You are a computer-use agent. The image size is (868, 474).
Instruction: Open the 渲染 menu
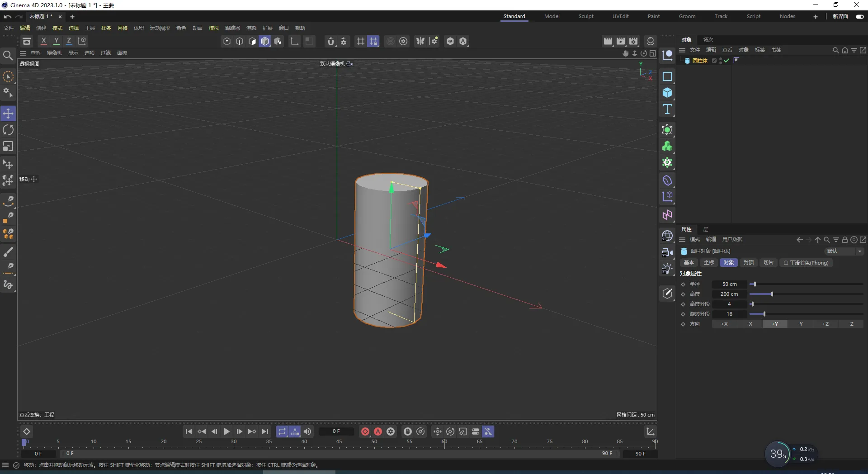(x=251, y=28)
